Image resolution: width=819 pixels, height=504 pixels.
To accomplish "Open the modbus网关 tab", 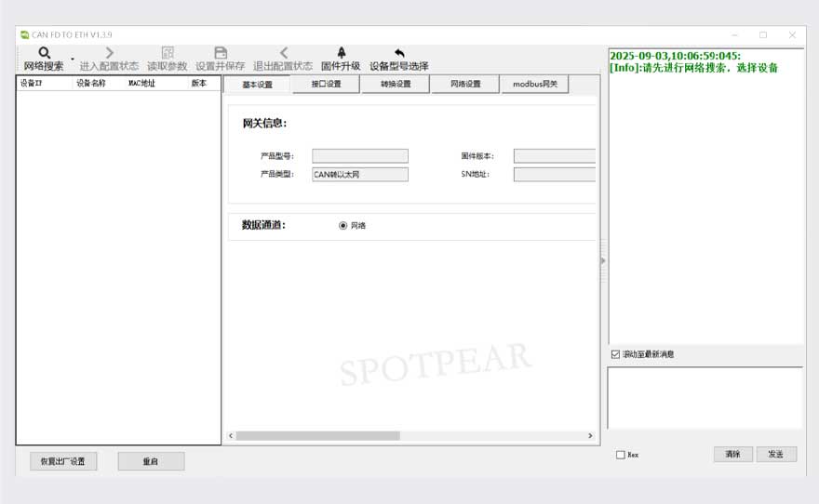I will click(534, 85).
